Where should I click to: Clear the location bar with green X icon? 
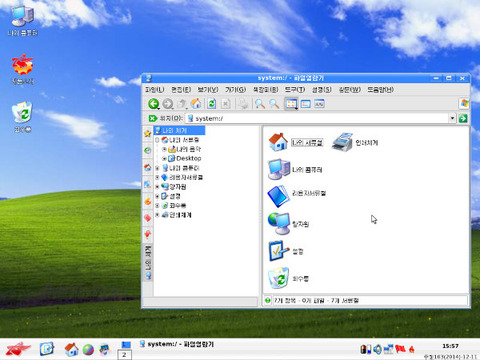click(153, 118)
